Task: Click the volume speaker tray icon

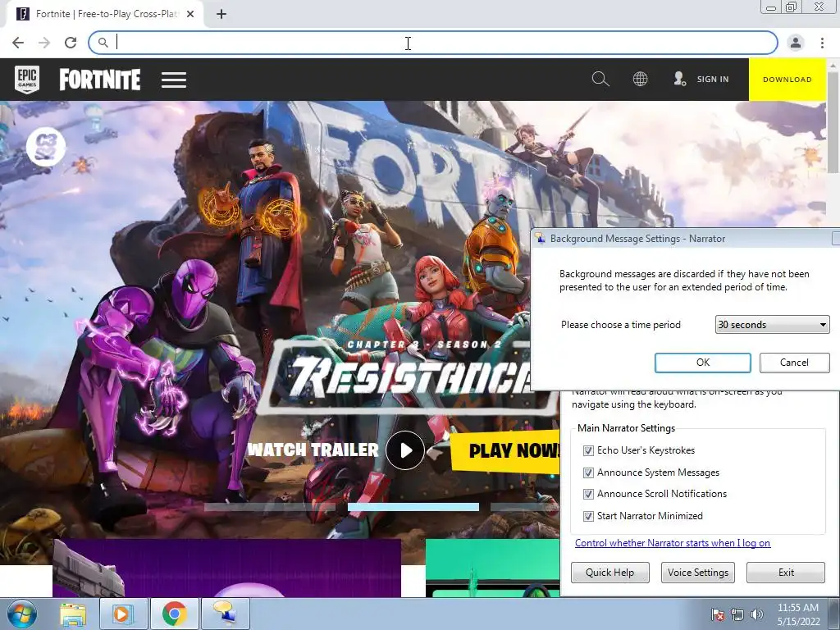Action: (x=757, y=615)
